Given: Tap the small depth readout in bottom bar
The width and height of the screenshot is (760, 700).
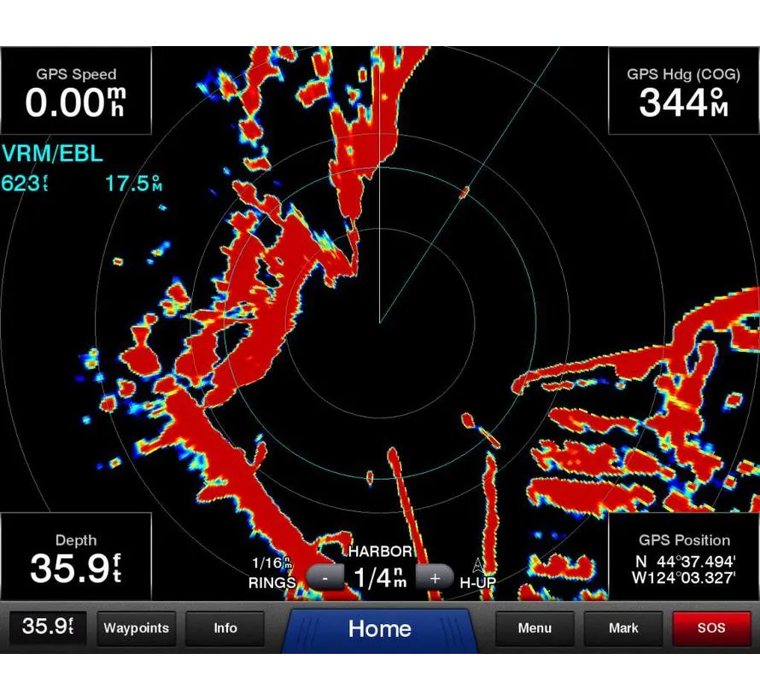Looking at the screenshot, I should (x=48, y=627).
